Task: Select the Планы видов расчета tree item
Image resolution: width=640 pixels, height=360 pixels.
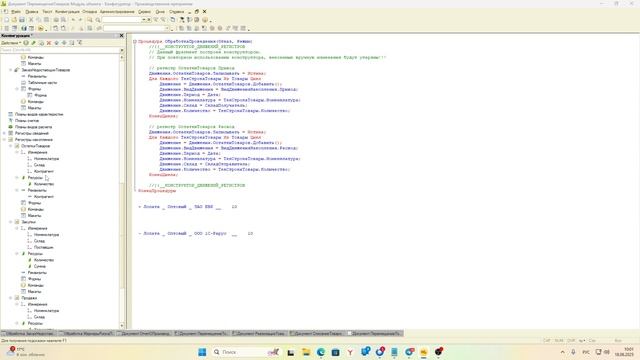Action: click(x=33, y=127)
